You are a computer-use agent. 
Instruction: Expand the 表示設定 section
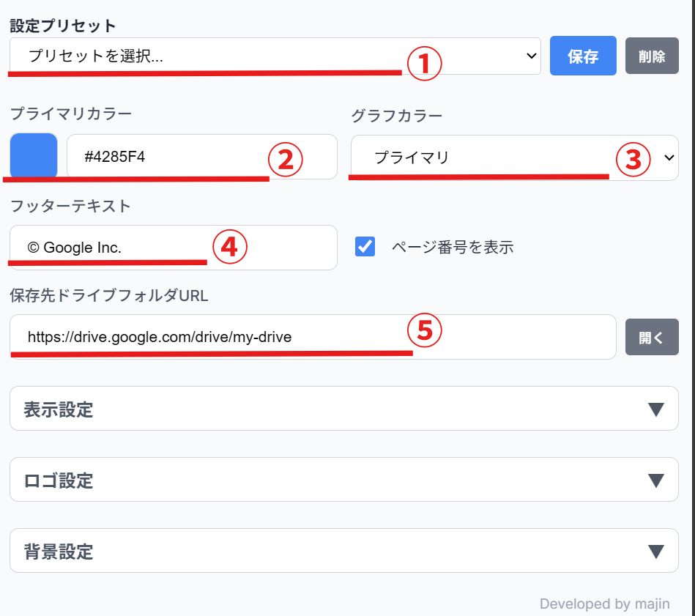[343, 409]
